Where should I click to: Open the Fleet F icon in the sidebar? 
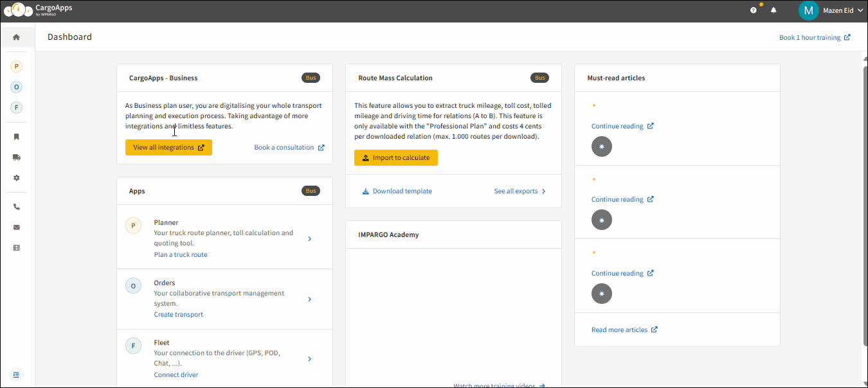tap(17, 107)
